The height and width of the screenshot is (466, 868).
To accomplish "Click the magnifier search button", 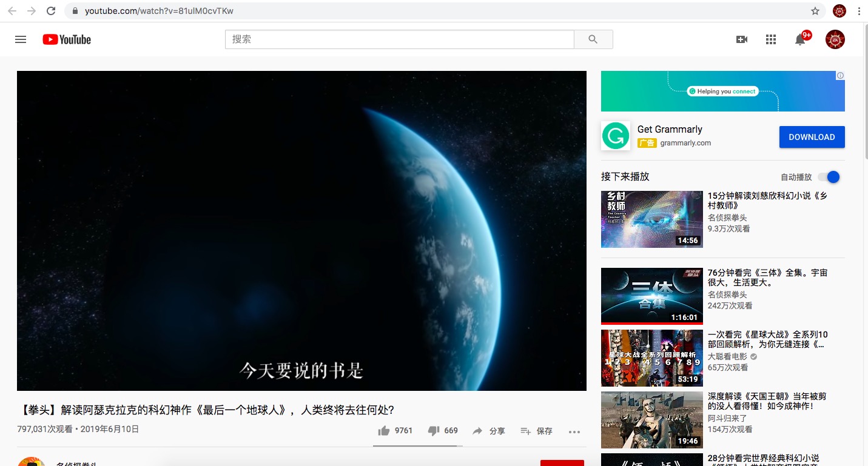I will tap(593, 39).
